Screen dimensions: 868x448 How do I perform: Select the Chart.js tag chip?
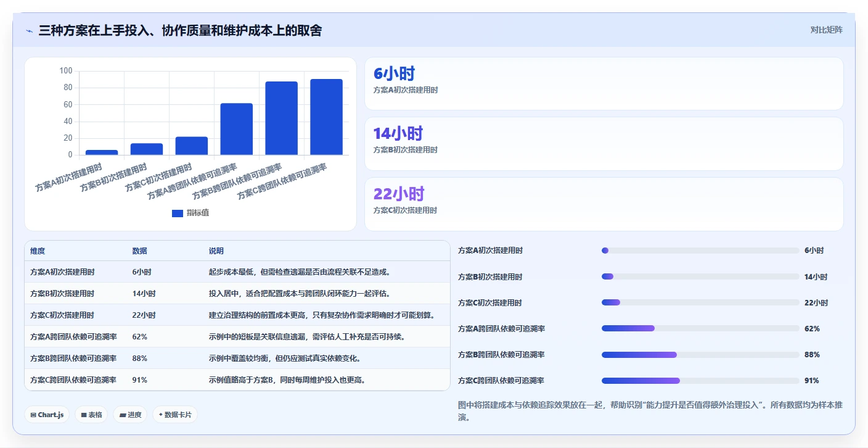coord(47,415)
